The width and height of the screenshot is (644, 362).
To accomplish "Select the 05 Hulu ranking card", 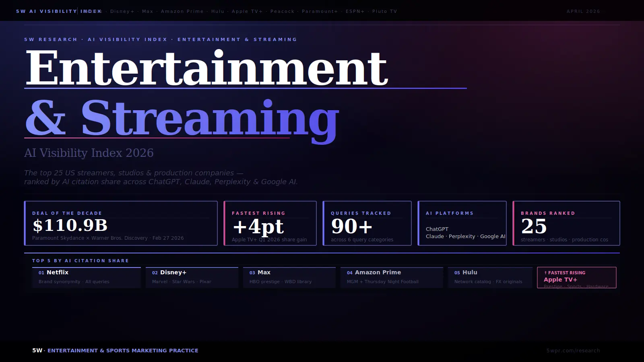I will click(x=490, y=278).
